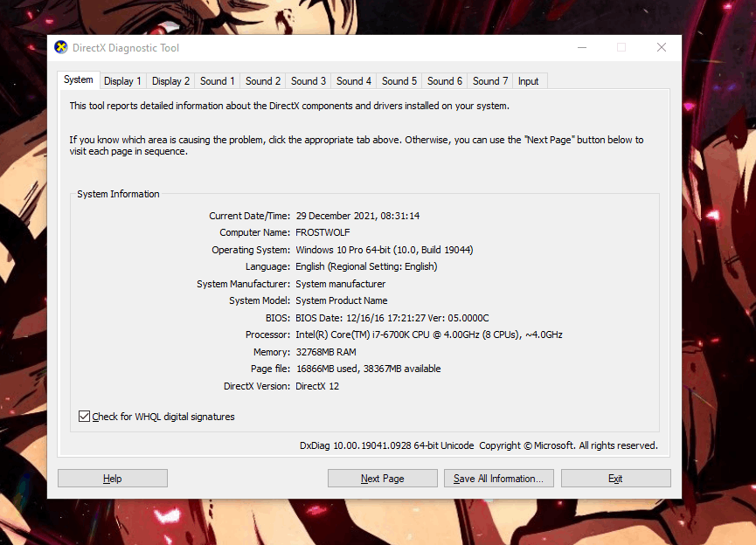This screenshot has height=545, width=756.
Task: Minimize the DirectX Diagnostic Tool window
Action: click(x=582, y=47)
